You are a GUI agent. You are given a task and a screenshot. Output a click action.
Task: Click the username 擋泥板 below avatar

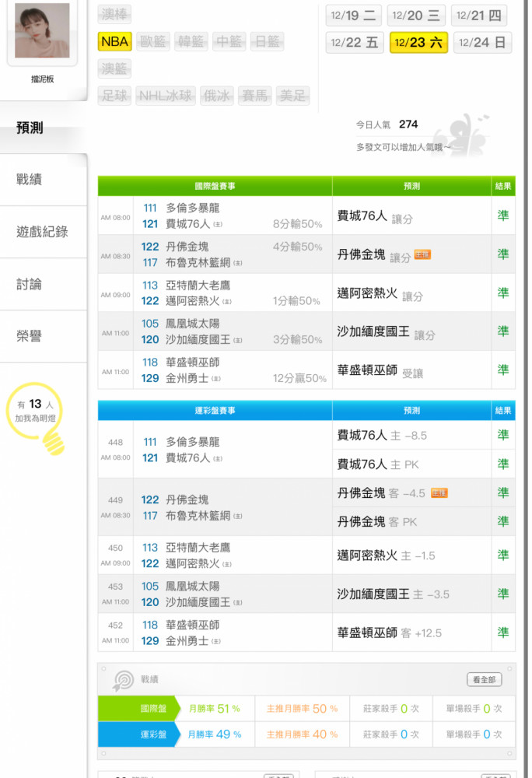coord(42,79)
